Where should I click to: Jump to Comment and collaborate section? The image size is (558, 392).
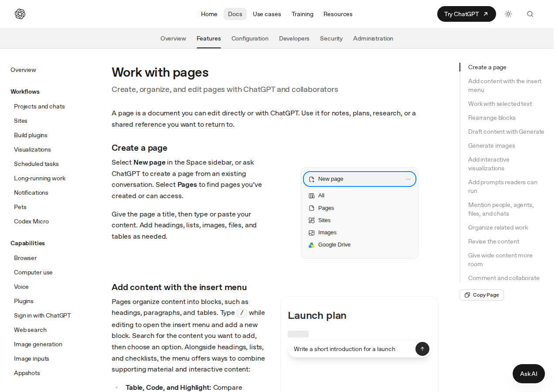click(504, 278)
